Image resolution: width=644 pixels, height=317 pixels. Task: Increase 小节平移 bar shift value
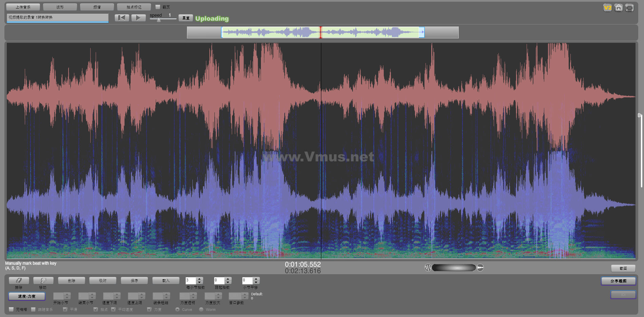point(257,279)
